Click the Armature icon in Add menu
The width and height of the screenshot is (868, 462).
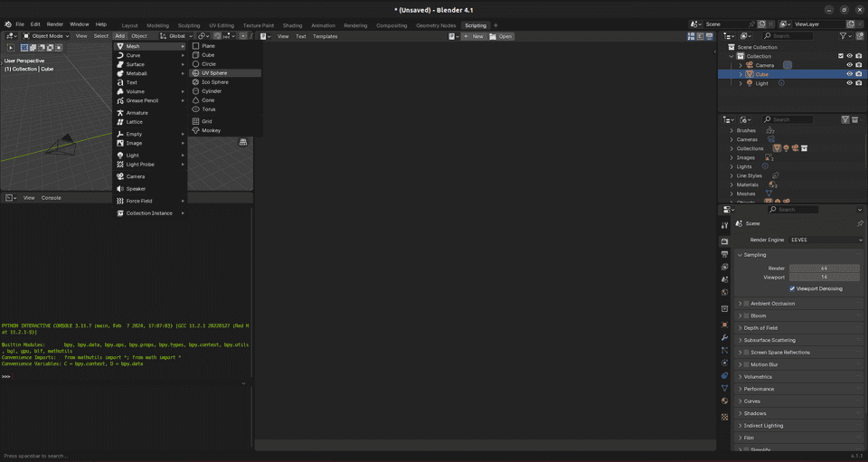click(x=120, y=113)
